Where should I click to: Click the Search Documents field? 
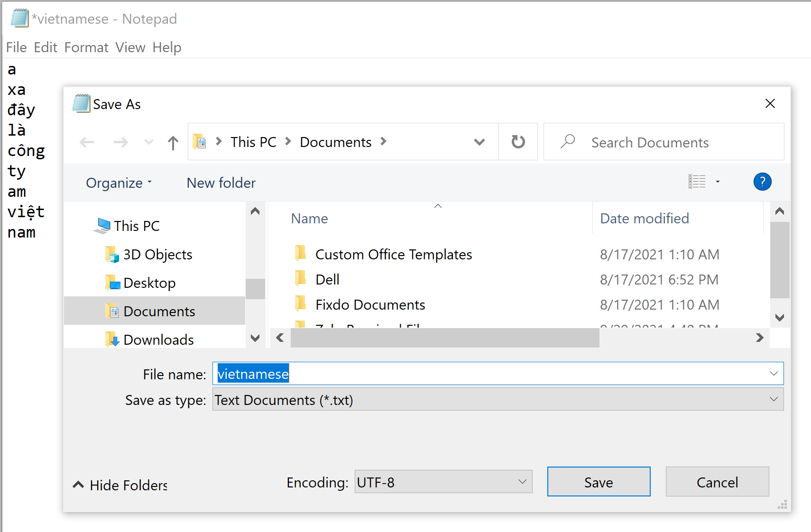pyautogui.click(x=664, y=142)
